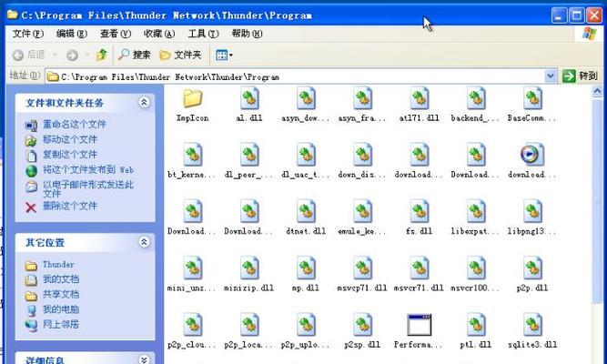Image resolution: width=607 pixels, height=364 pixels.
Task: Expand the address bar dropdown
Action: click(550, 76)
